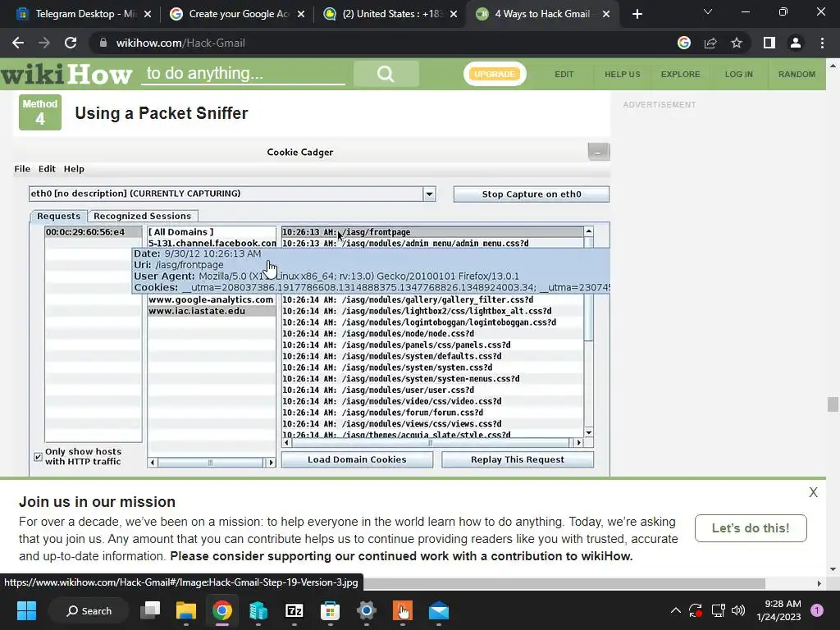Image resolution: width=840 pixels, height=630 pixels.
Task: Share this page via the share icon
Action: [710, 43]
